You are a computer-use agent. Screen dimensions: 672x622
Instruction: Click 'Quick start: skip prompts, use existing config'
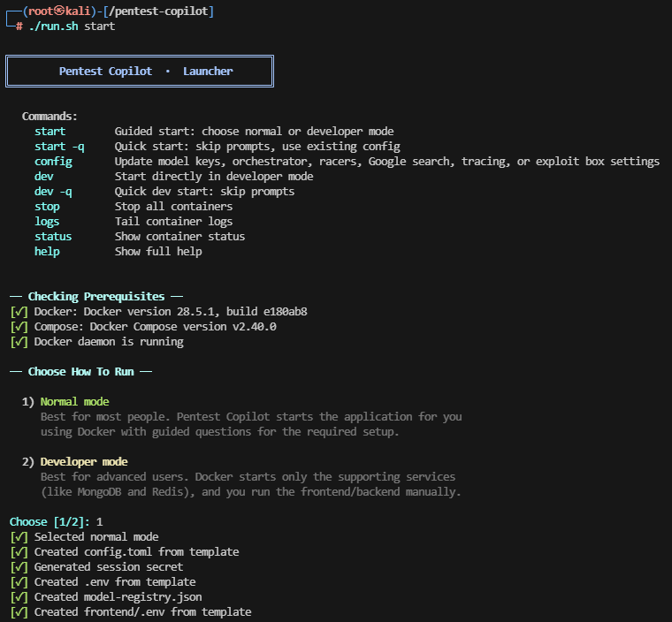click(257, 147)
